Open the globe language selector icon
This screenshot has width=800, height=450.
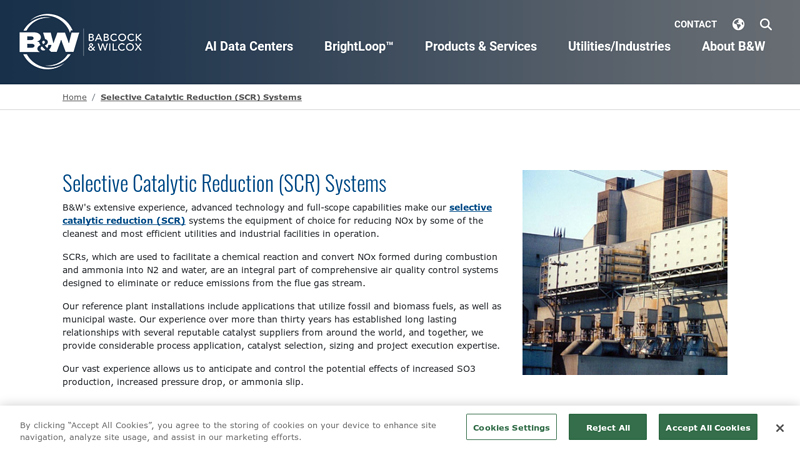(x=738, y=24)
